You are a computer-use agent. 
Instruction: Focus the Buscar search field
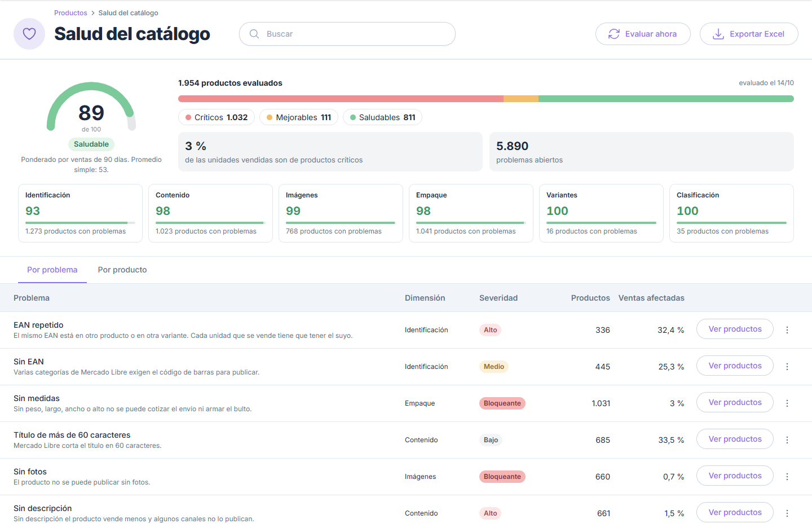[x=347, y=34]
